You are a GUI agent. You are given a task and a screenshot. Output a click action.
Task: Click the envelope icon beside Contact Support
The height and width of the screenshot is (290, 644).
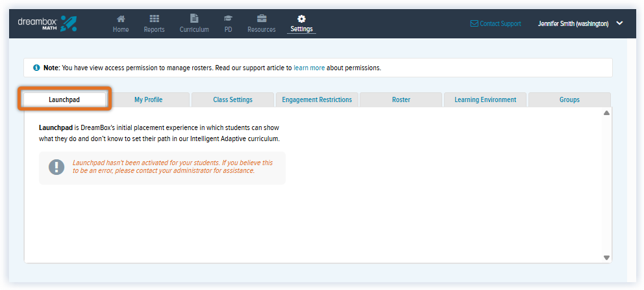[x=475, y=24]
